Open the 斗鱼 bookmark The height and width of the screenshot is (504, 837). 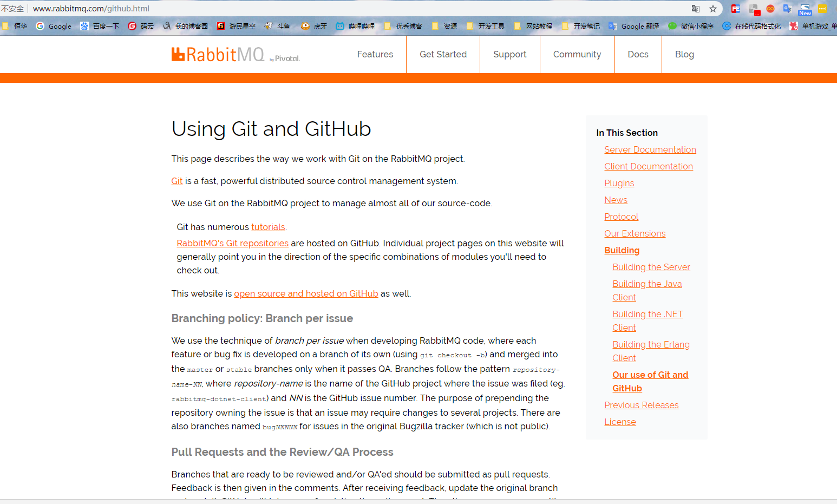point(277,26)
